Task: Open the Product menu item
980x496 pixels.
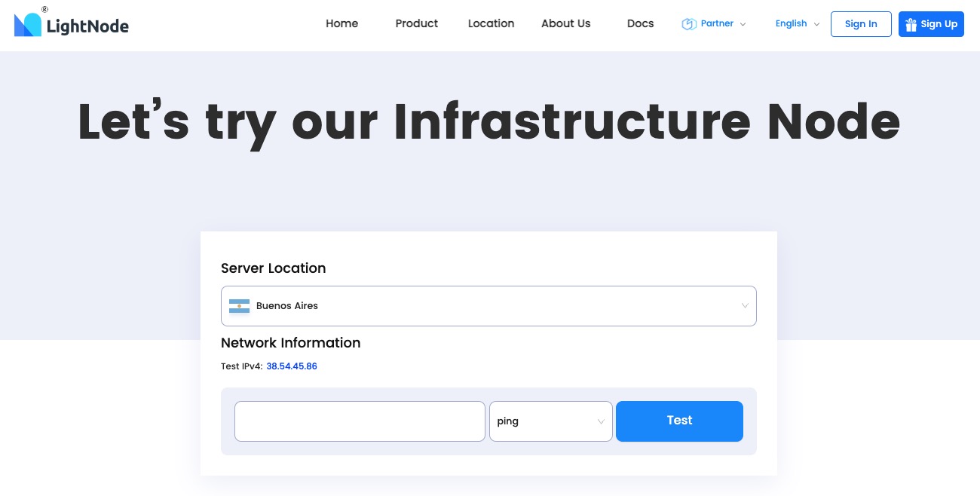Action: [x=417, y=23]
